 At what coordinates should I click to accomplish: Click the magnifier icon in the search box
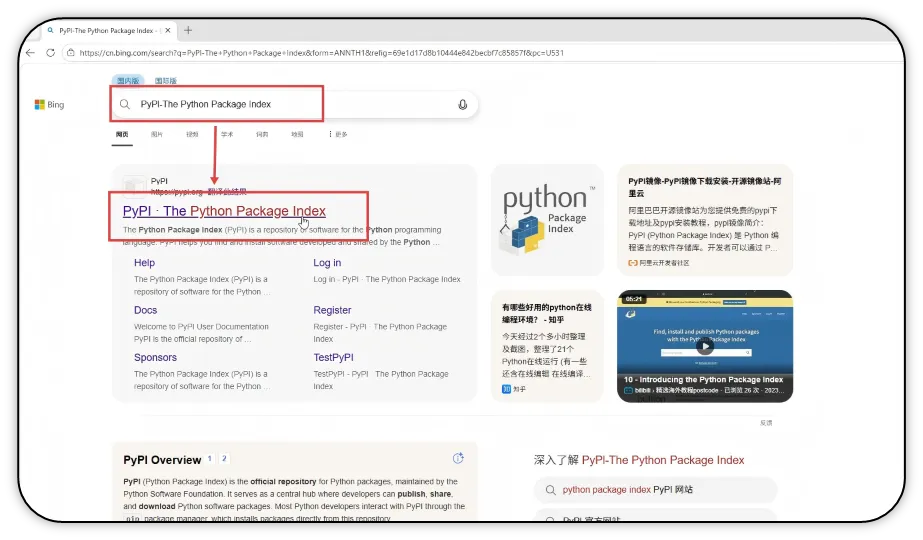coord(125,104)
